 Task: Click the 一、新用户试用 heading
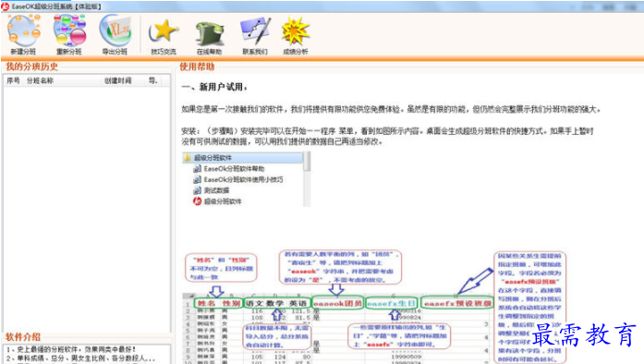tap(214, 87)
